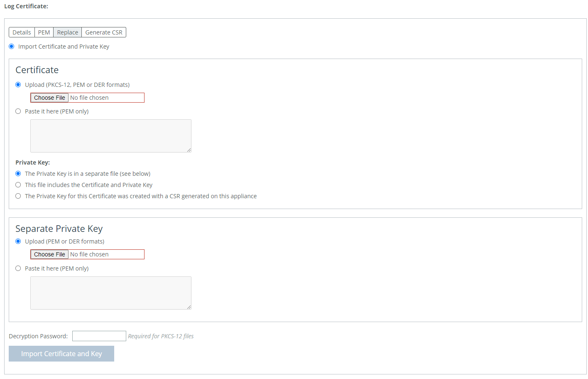Select Paste it here radio under Certificate
588x379 pixels.
click(18, 111)
